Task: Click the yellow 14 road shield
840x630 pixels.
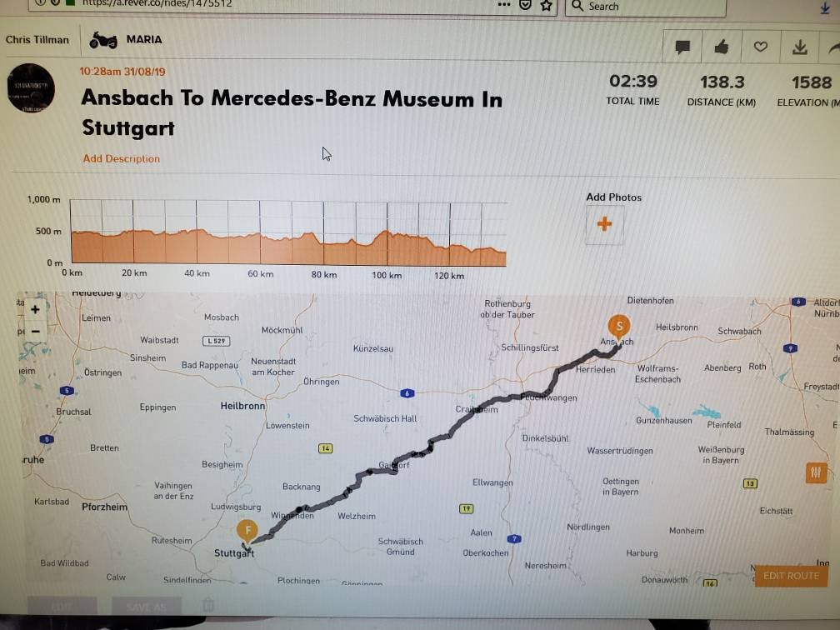Action: click(325, 448)
